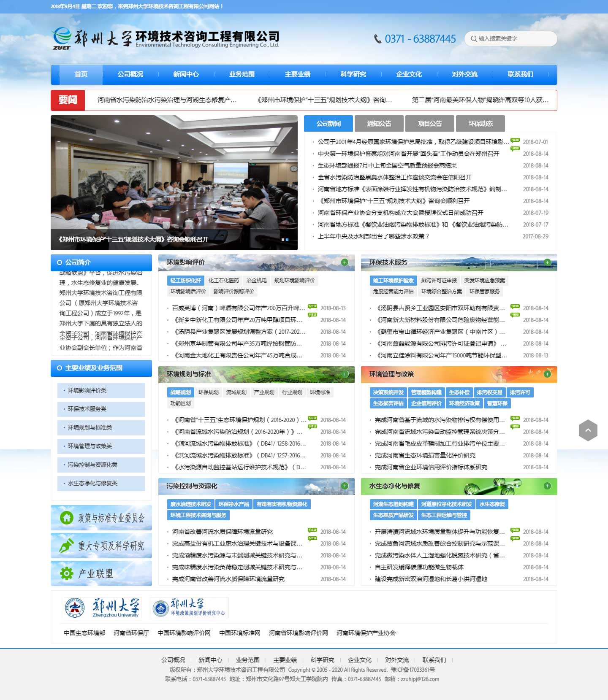Select first slideshow indicator dot
This screenshot has width=608, height=700.
pos(283,239)
